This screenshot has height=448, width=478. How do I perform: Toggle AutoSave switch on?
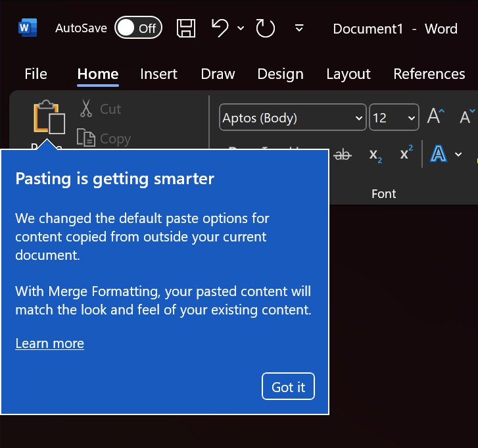137,28
